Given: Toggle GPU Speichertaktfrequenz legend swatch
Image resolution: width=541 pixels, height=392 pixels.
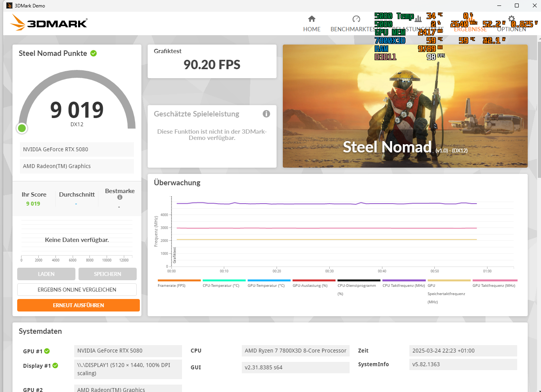Looking at the screenshot, I should coord(449,280).
